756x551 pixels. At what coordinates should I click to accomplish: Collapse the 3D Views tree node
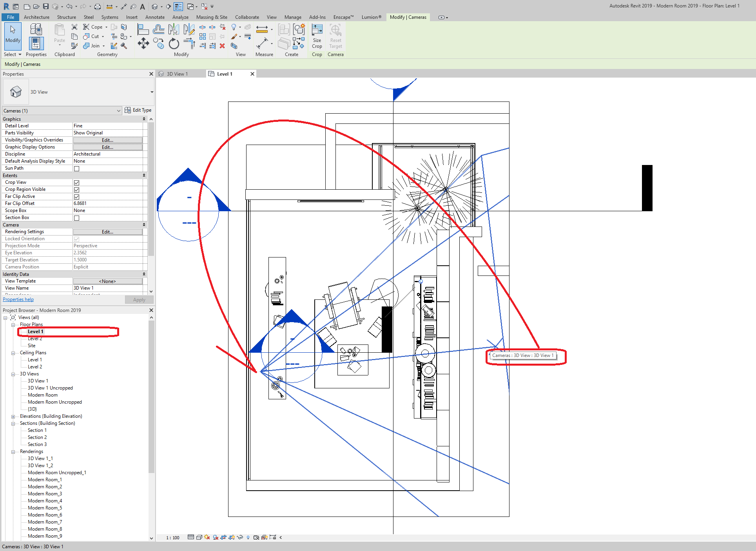[x=13, y=374]
